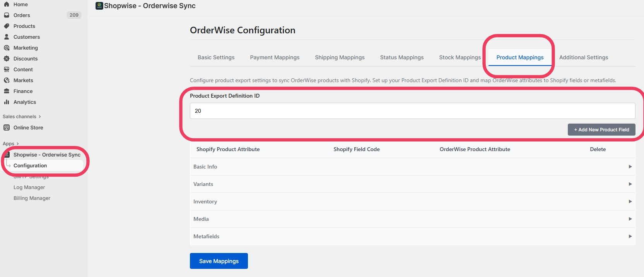
Task: Expand the Variants section arrow
Action: tap(630, 184)
